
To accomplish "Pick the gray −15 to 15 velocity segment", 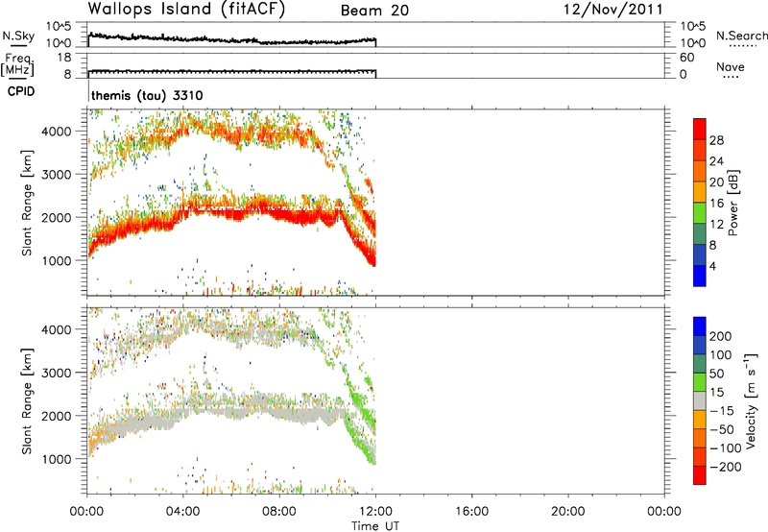I will [700, 400].
